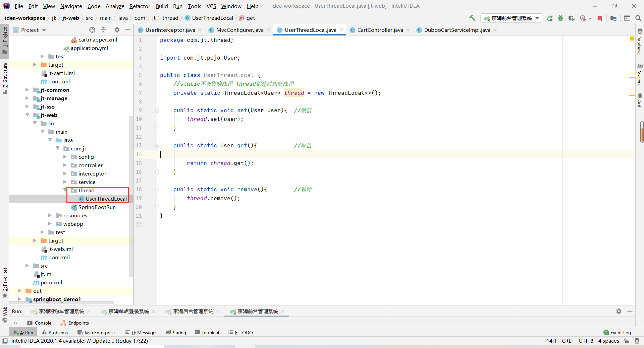The width and height of the screenshot is (644, 348).
Task: Open the Structure tool window tab
Action: coord(5,78)
